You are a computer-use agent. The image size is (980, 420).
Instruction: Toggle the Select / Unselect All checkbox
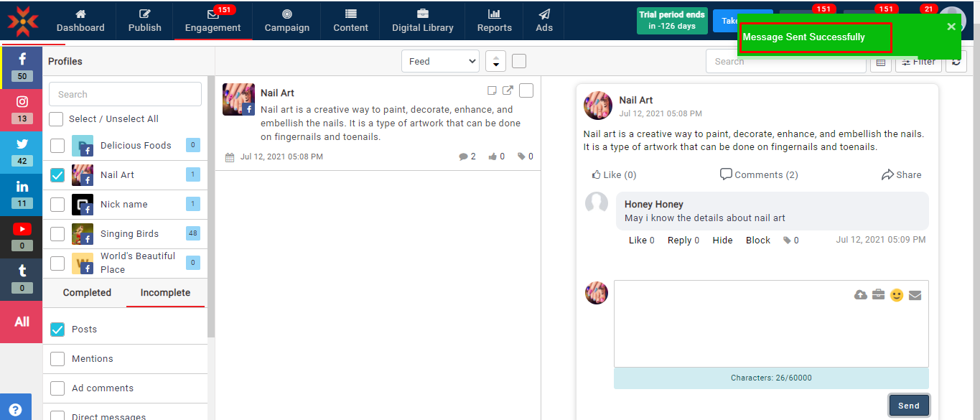pos(56,119)
